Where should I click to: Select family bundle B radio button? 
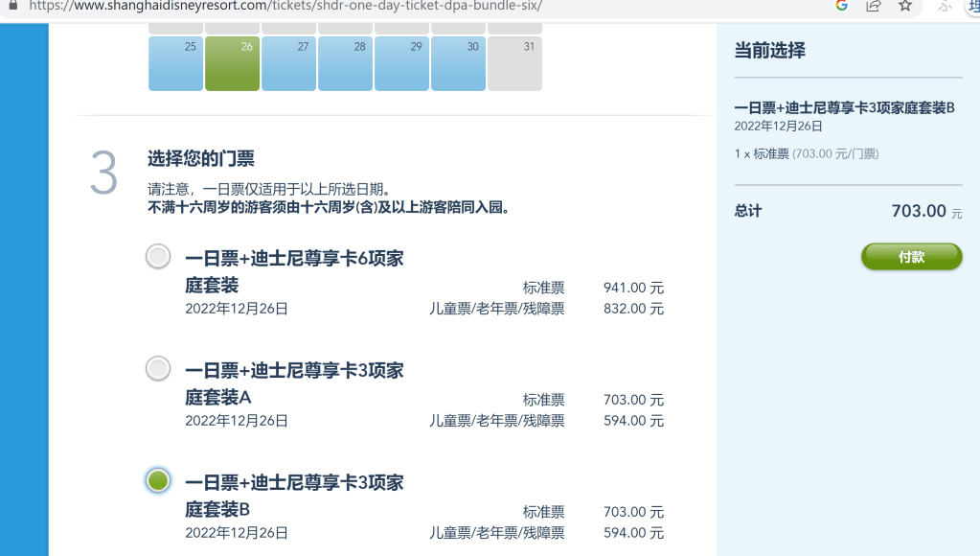pos(158,480)
